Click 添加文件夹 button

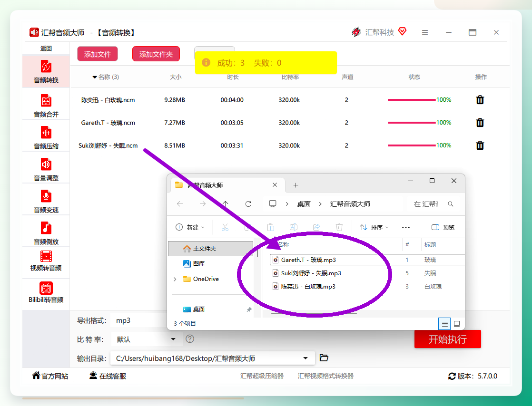[x=156, y=54]
